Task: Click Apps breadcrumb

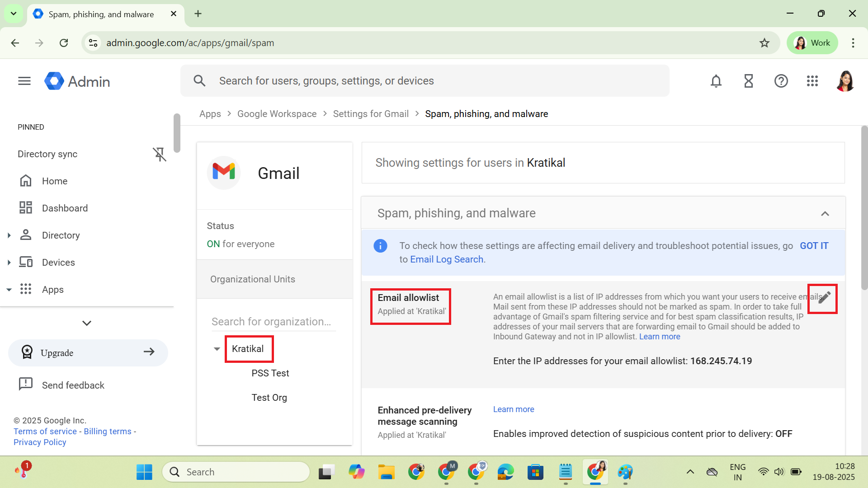Action: 210,114
